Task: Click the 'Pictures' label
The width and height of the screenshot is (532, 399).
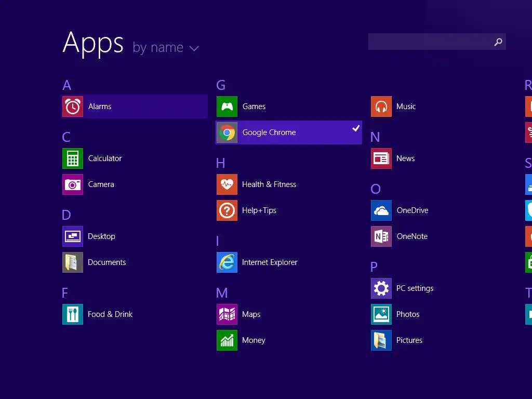Action: [409, 340]
